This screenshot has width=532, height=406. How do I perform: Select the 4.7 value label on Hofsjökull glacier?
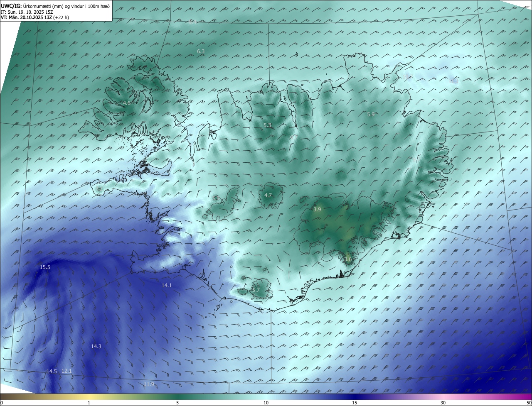268,195
